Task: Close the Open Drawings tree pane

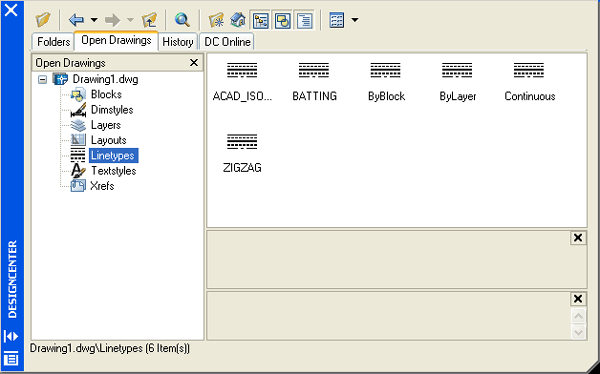Action: click(194, 62)
